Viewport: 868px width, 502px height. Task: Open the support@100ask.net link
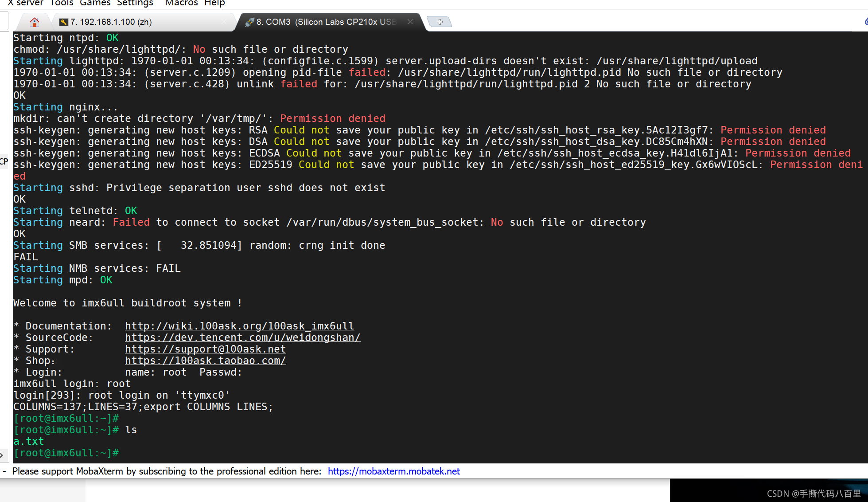pos(205,349)
